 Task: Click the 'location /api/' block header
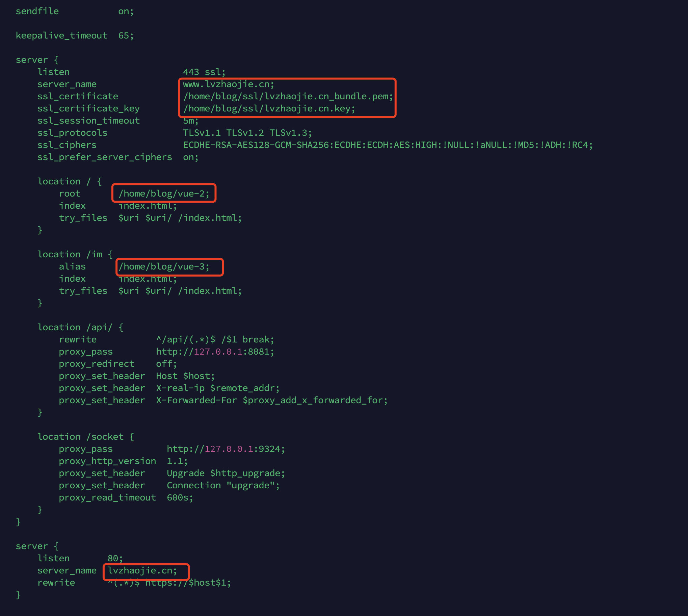point(80,327)
